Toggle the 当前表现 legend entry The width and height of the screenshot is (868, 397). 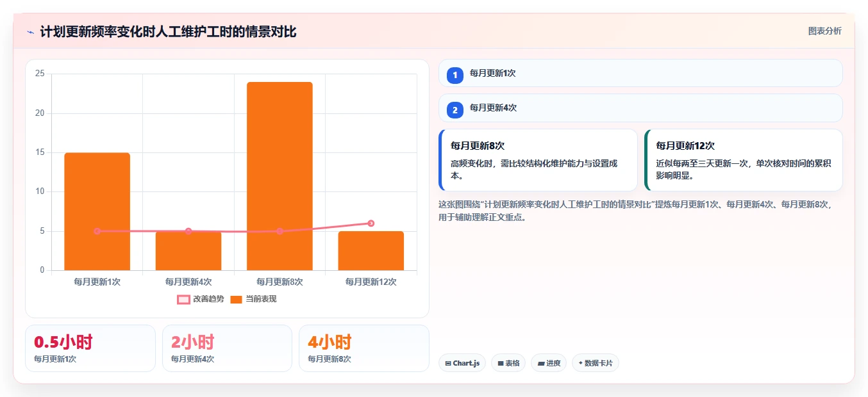click(x=253, y=299)
